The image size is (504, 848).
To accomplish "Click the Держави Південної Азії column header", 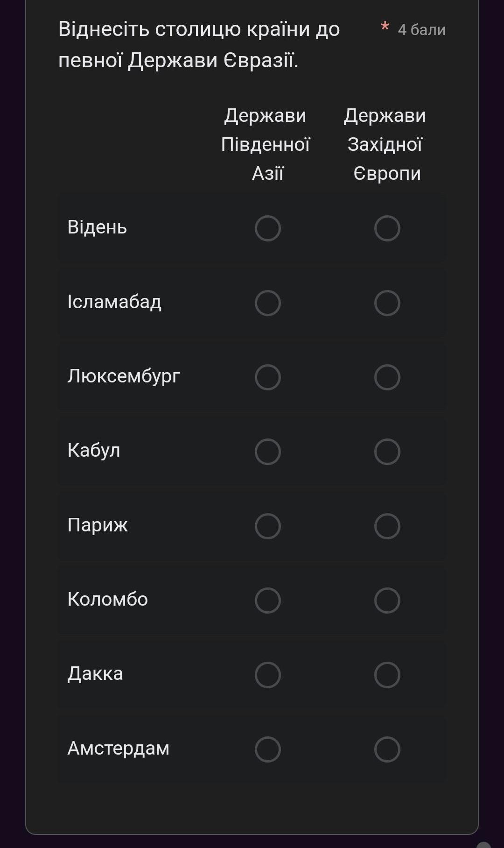I will 266,144.
